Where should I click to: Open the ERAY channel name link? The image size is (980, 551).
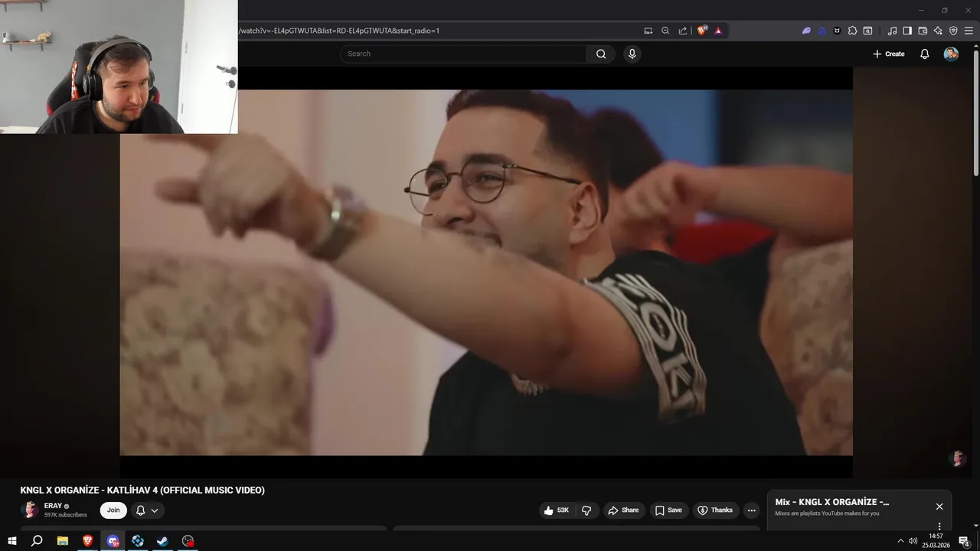pos(53,506)
